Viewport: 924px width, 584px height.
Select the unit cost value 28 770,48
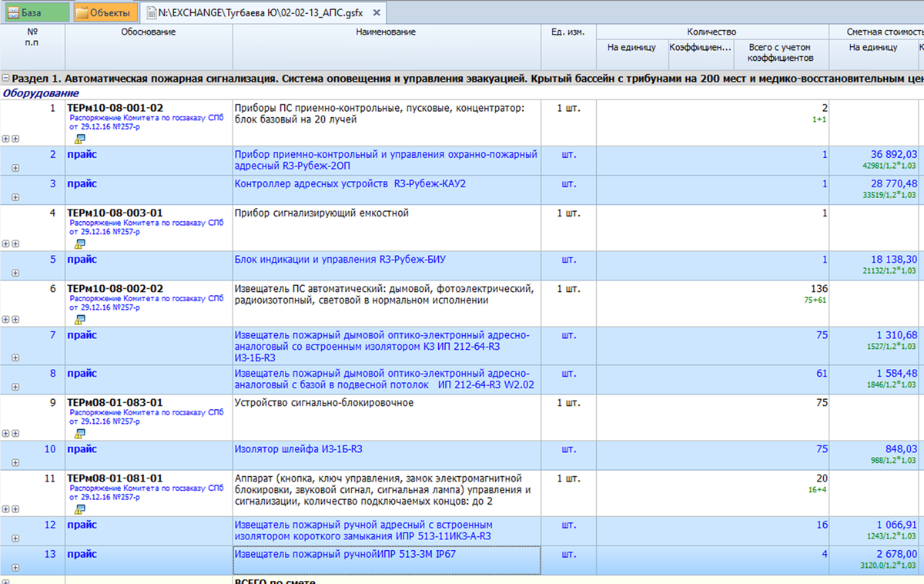tap(894, 183)
